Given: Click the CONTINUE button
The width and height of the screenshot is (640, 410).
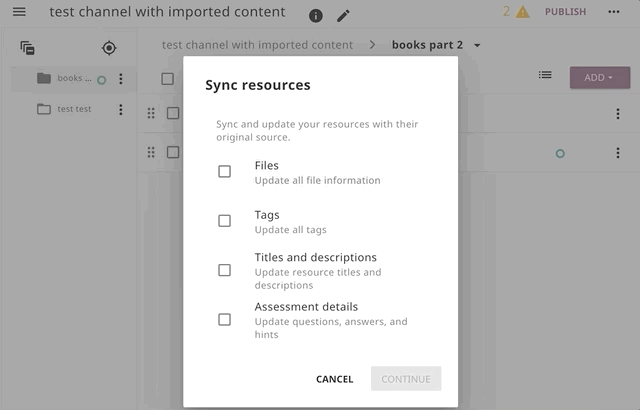Looking at the screenshot, I should 406,379.
